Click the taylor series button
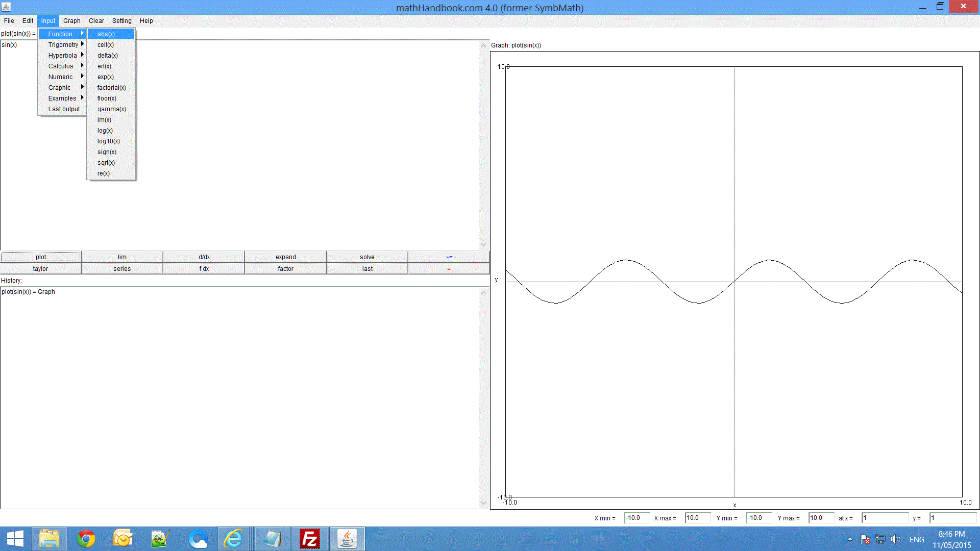The height and width of the screenshot is (551, 980). (x=40, y=268)
